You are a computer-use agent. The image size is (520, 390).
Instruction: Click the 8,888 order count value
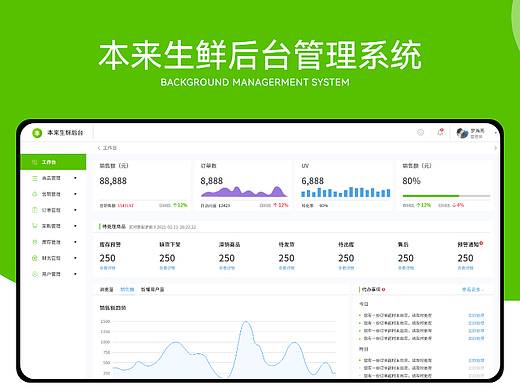(212, 181)
